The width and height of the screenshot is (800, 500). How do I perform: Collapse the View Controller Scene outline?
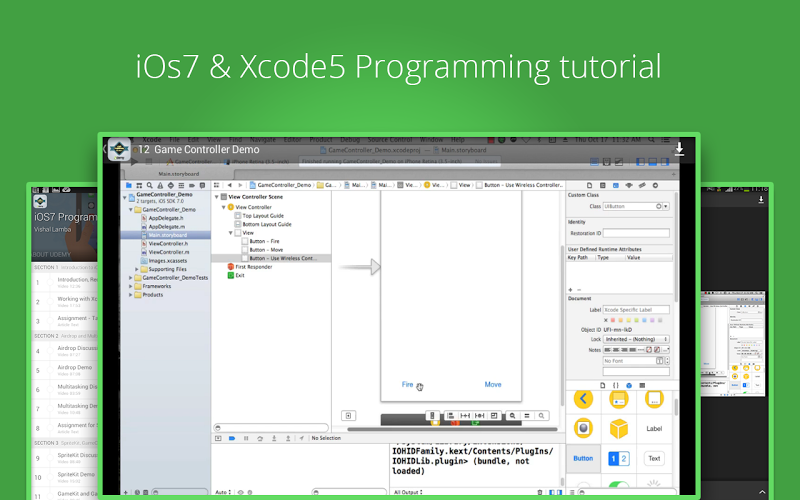tap(216, 196)
